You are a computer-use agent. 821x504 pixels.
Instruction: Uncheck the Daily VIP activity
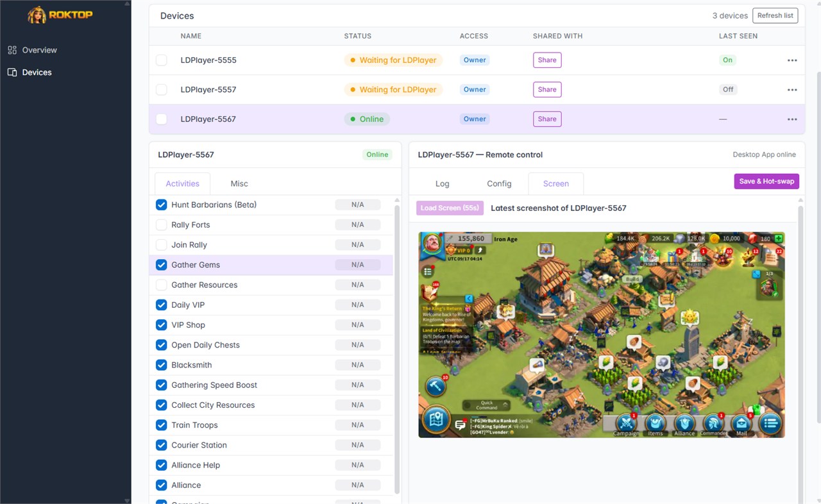pos(162,305)
